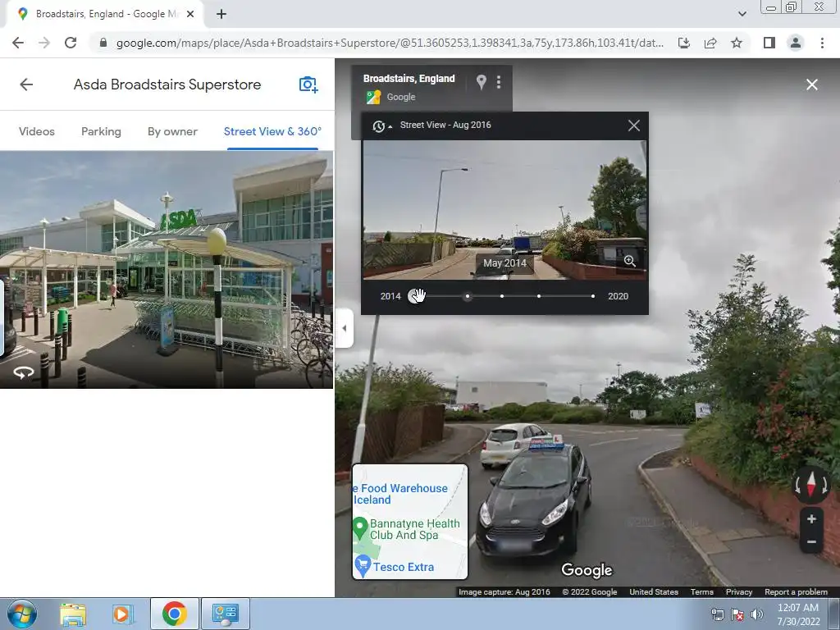Jump to the last 2020 timeline dot
This screenshot has width=840, height=630.
pos(593,296)
